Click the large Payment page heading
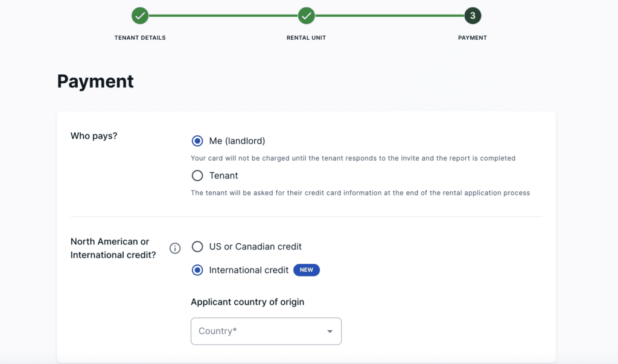 (x=95, y=81)
